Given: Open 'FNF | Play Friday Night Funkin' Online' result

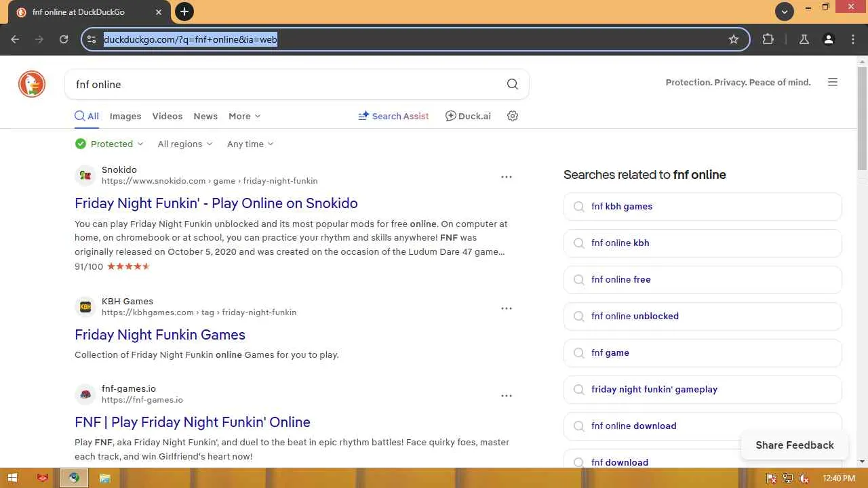Looking at the screenshot, I should coord(193,422).
